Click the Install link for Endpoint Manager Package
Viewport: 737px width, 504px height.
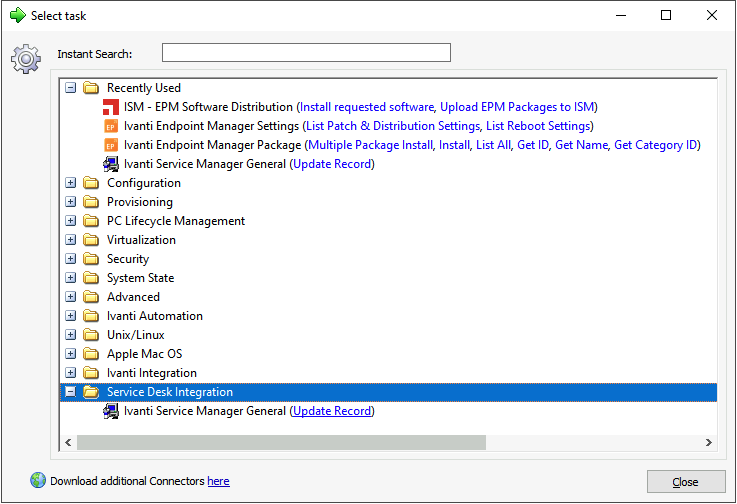(x=454, y=145)
